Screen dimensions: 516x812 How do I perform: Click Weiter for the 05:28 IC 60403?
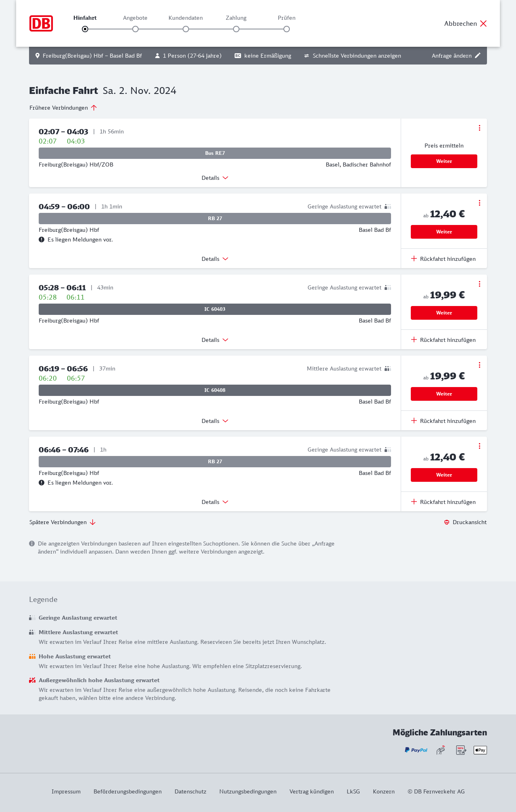point(444,313)
